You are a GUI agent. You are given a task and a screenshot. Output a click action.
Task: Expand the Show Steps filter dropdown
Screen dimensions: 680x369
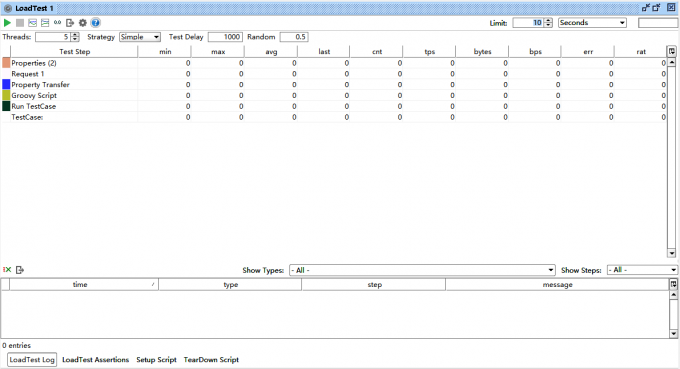click(x=642, y=270)
